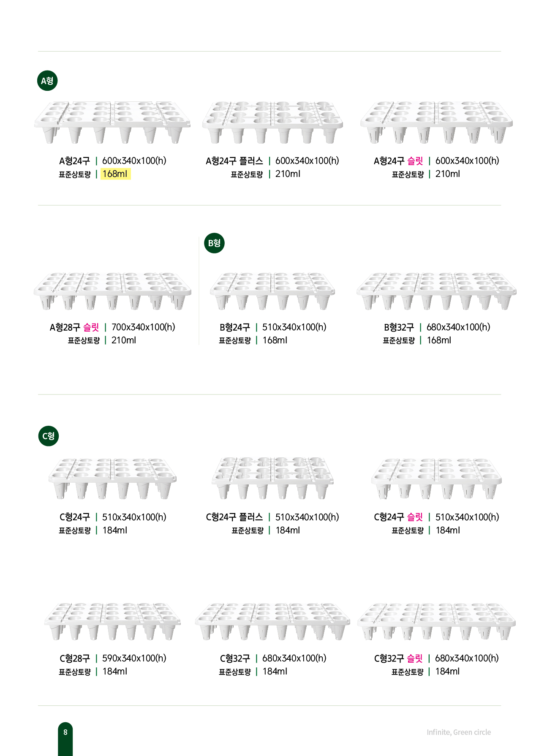Click the 700x340x100(h) dimension text
Viewport: 539px width, 756px height.
click(143, 327)
